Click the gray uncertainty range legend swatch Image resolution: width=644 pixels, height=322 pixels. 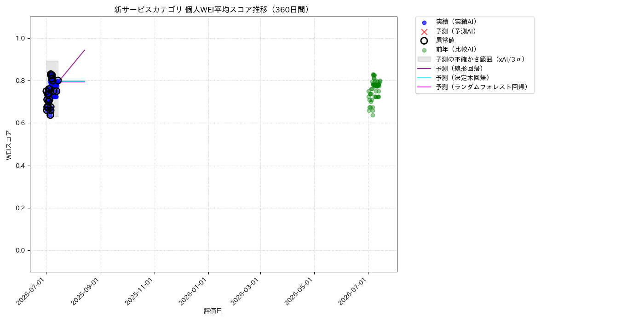(424, 59)
